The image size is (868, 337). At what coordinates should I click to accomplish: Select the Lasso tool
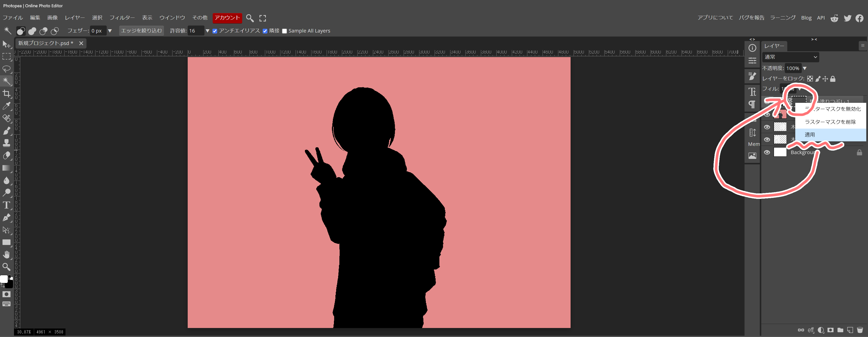coord(6,69)
